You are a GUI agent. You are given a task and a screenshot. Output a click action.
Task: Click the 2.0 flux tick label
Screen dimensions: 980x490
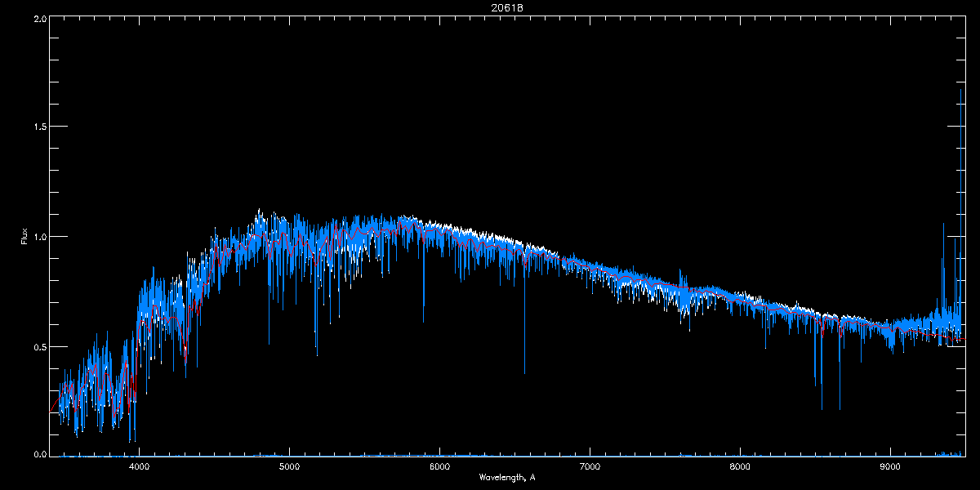click(x=39, y=18)
